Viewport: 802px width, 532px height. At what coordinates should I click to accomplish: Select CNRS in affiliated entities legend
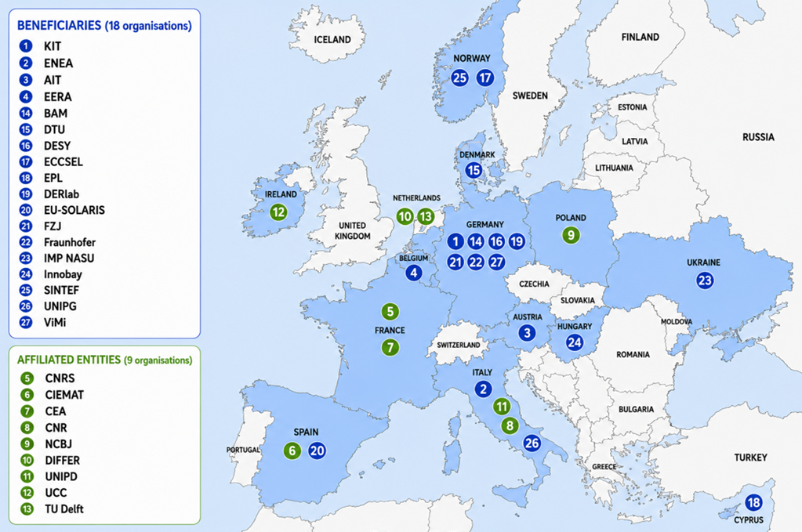pyautogui.click(x=60, y=378)
